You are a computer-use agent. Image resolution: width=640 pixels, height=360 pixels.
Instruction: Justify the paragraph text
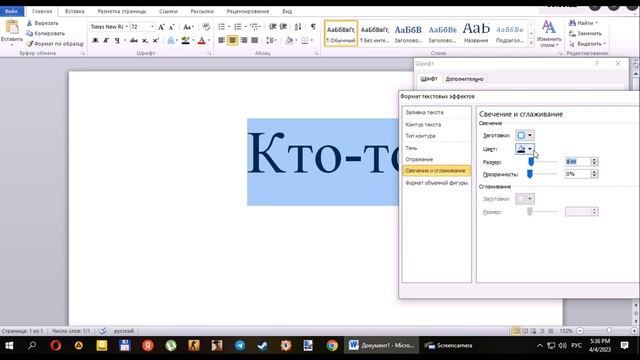[255, 40]
